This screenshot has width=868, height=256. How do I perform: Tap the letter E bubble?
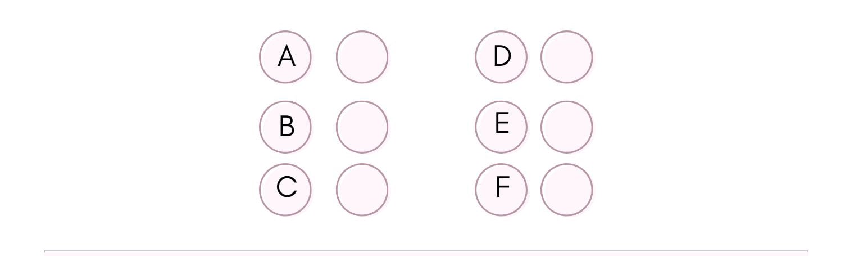tap(501, 127)
